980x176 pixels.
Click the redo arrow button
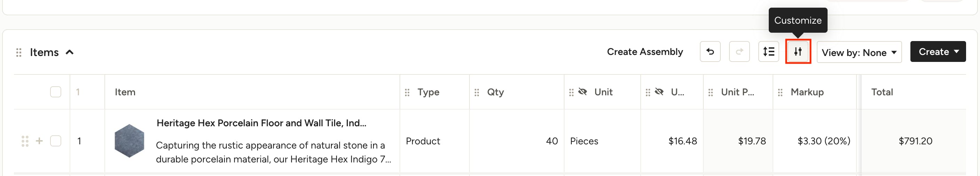coord(739,52)
